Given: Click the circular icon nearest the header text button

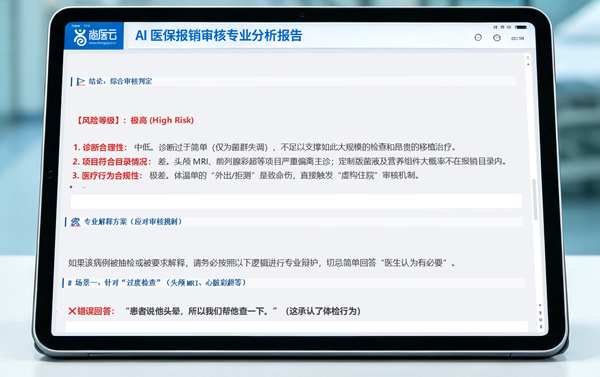Looking at the screenshot, I should 497,38.
